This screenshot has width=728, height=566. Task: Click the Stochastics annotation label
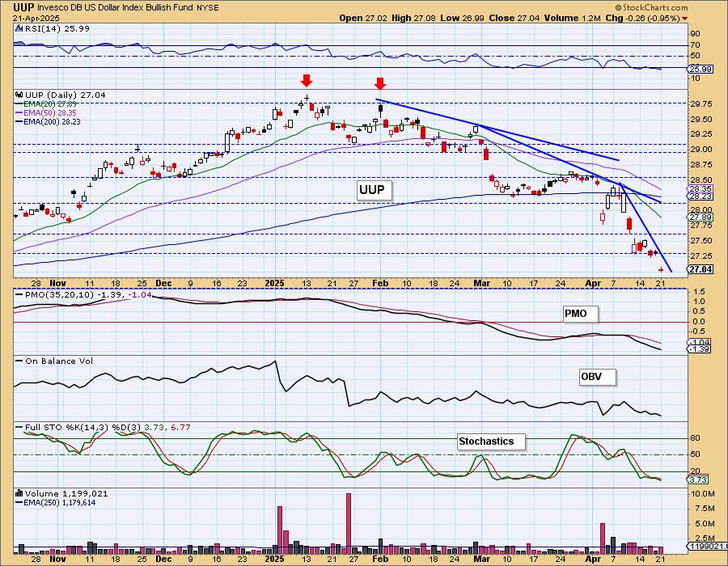click(x=489, y=441)
